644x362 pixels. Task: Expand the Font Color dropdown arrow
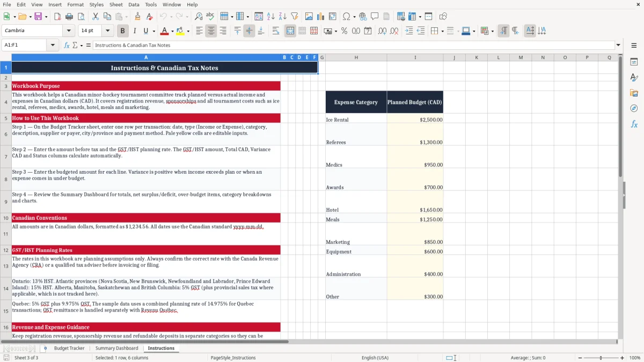pyautogui.click(x=172, y=31)
